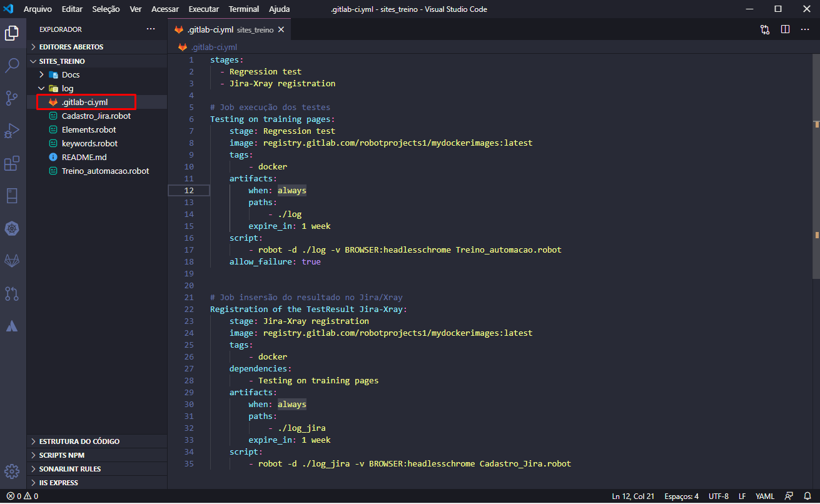
Task: Select Cadastro_Jira.robot in the explorer
Action: 96,116
